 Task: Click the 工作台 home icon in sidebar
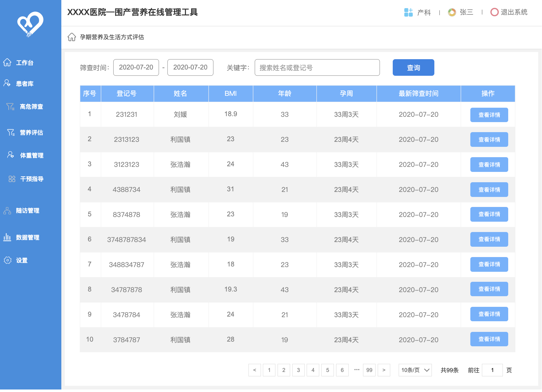pos(7,63)
